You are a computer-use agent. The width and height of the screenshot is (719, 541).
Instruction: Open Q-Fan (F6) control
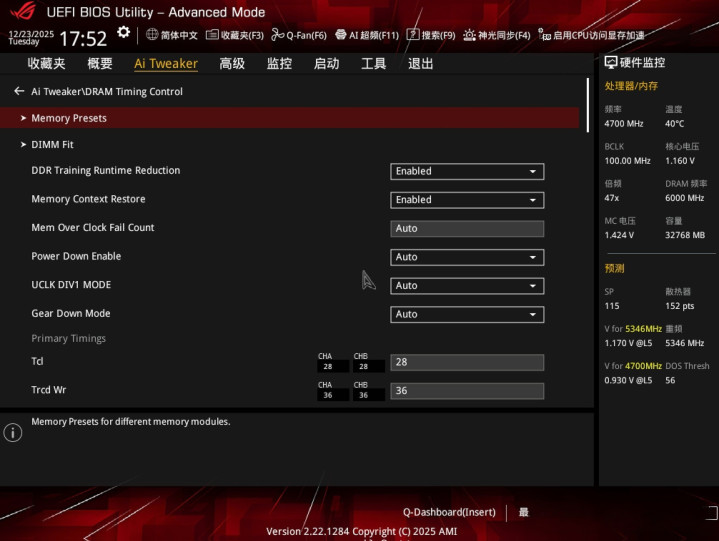[278, 35]
